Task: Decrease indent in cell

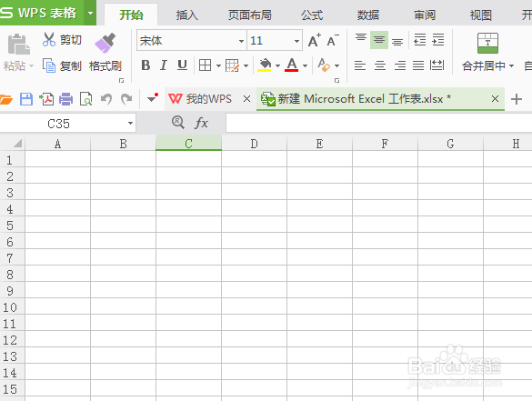Action: (x=420, y=40)
